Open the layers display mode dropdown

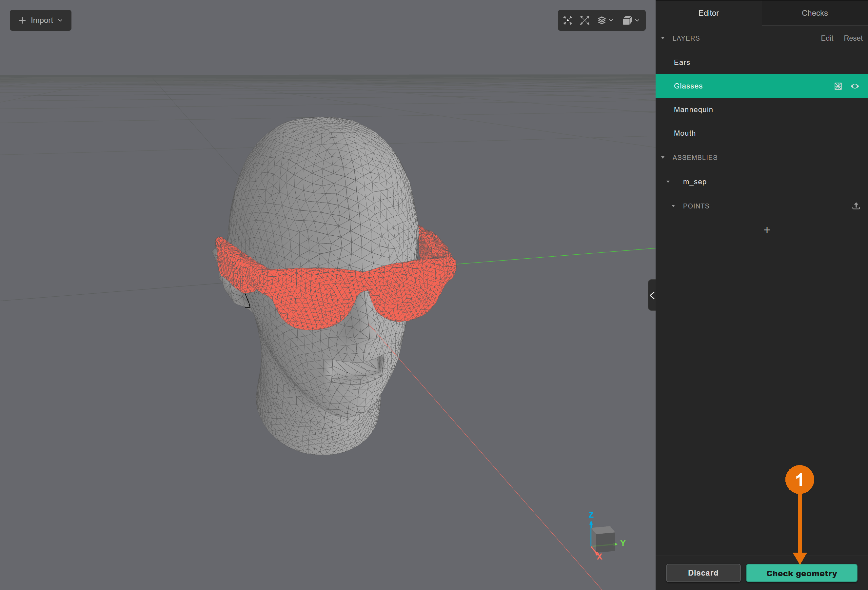coord(605,20)
